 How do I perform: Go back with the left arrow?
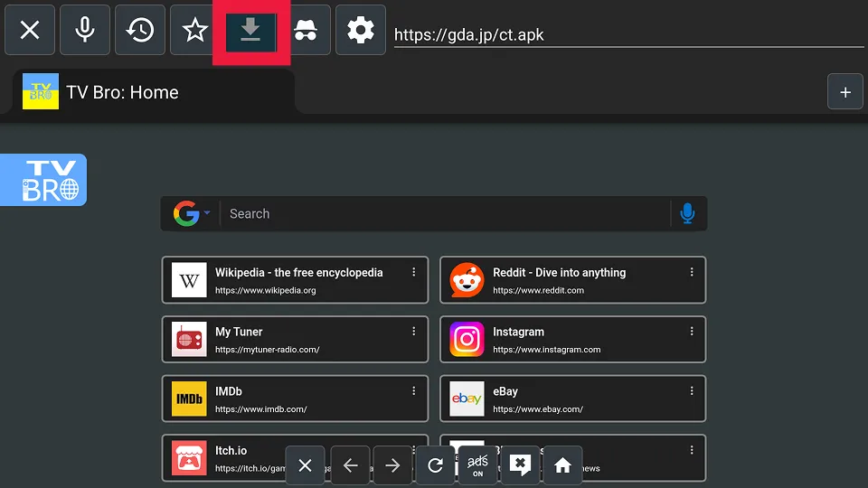click(x=350, y=465)
